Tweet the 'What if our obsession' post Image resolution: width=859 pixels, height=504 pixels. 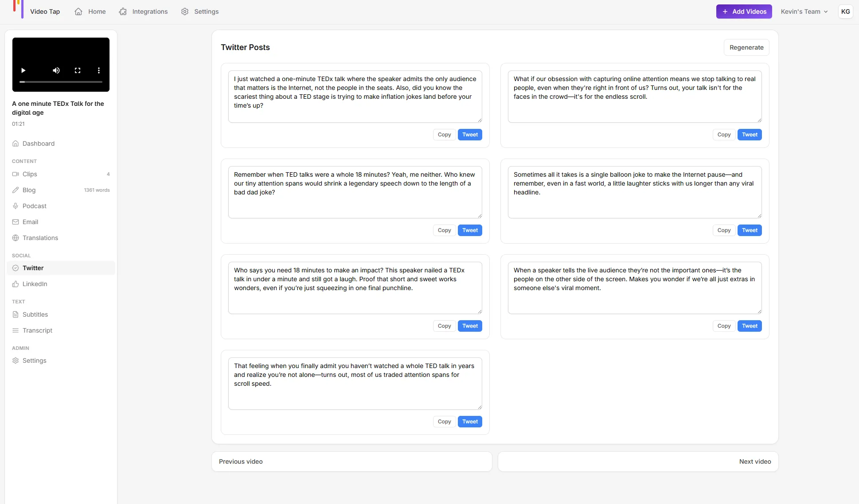750,135
